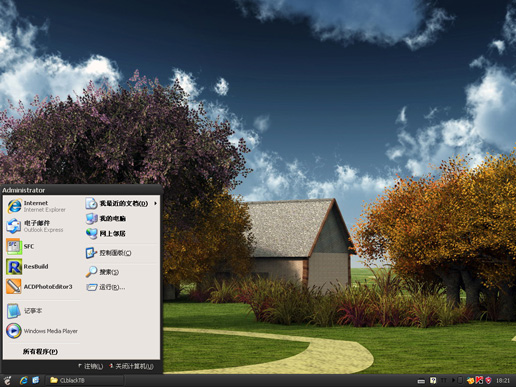Launch Windows Media Player
516x387 pixels.
pyautogui.click(x=42, y=331)
